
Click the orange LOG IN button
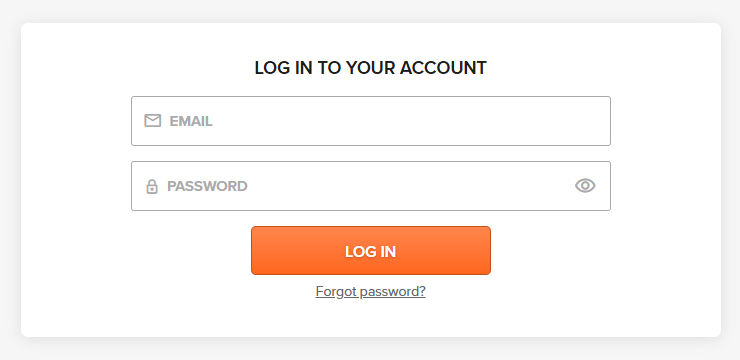tap(371, 251)
